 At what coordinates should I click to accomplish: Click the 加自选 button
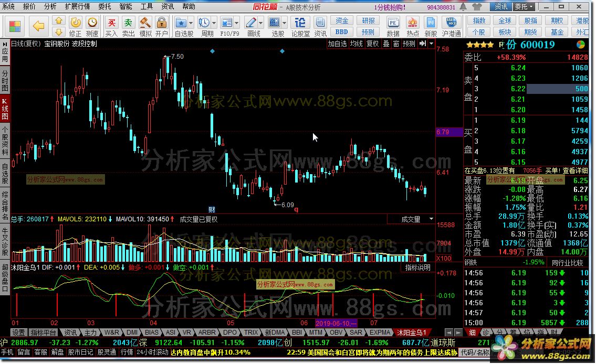(x=337, y=44)
